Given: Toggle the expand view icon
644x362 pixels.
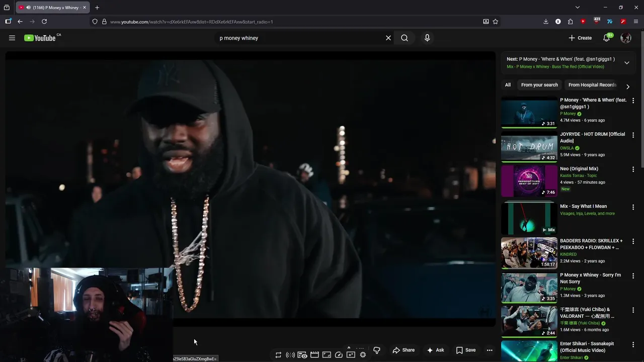Looking at the screenshot, I should click(x=327, y=355).
